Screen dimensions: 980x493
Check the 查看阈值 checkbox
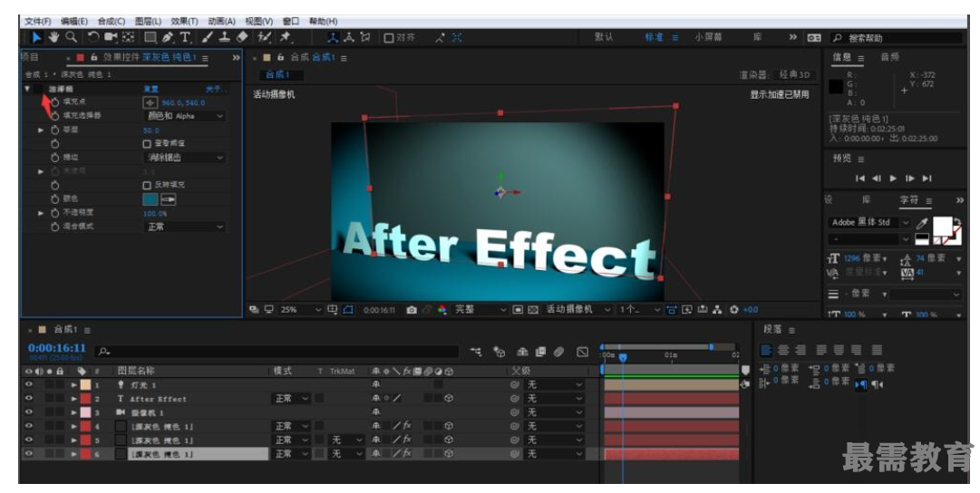[x=147, y=144]
